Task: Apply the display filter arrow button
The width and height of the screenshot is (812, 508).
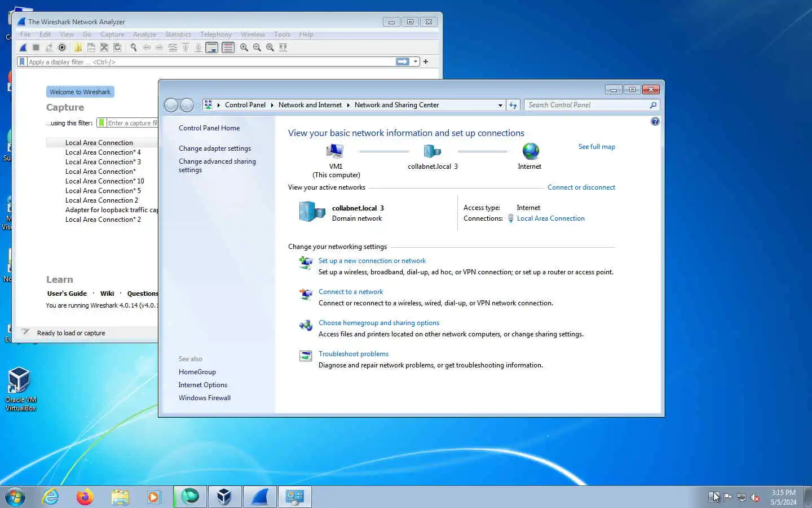Action: tap(403, 62)
